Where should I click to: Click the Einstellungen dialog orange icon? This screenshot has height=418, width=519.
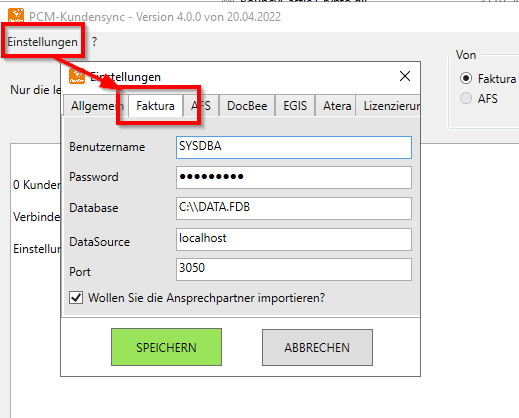point(77,76)
